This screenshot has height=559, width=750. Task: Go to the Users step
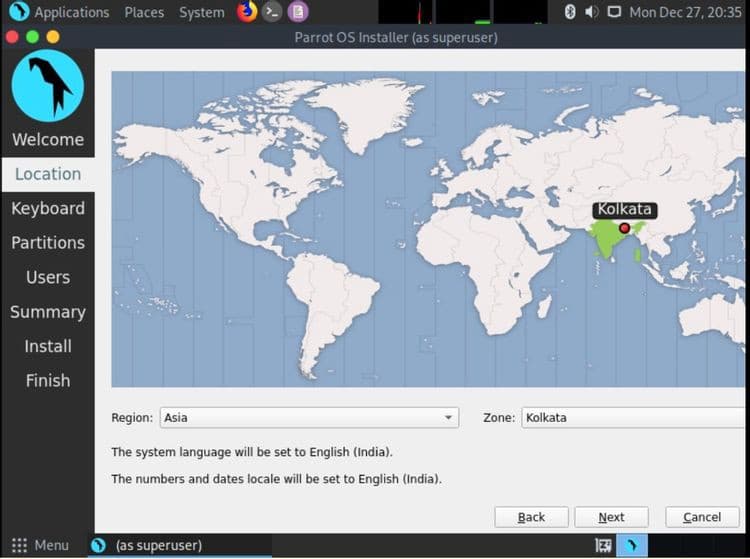(48, 277)
